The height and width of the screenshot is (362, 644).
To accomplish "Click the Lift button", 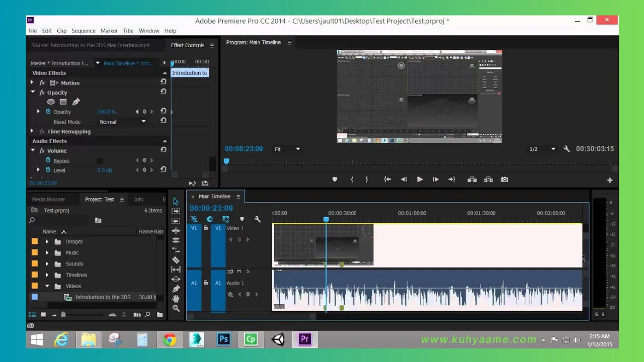I will pyautogui.click(x=472, y=179).
